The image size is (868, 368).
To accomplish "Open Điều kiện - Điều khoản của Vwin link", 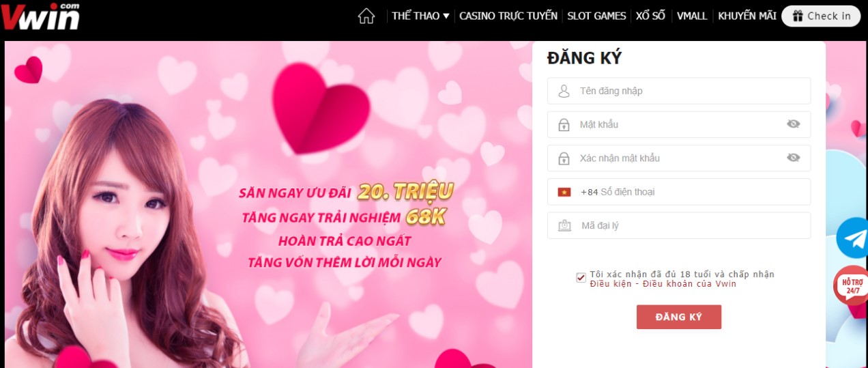I will click(663, 284).
